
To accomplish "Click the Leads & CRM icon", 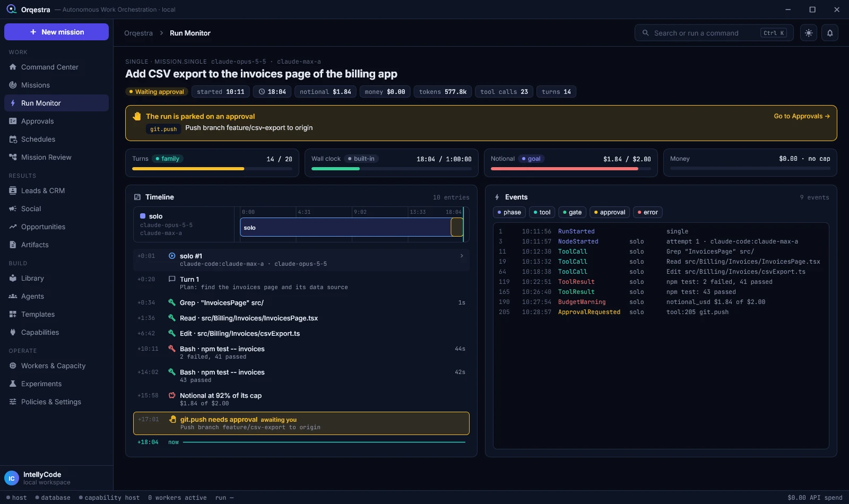I will (13, 190).
